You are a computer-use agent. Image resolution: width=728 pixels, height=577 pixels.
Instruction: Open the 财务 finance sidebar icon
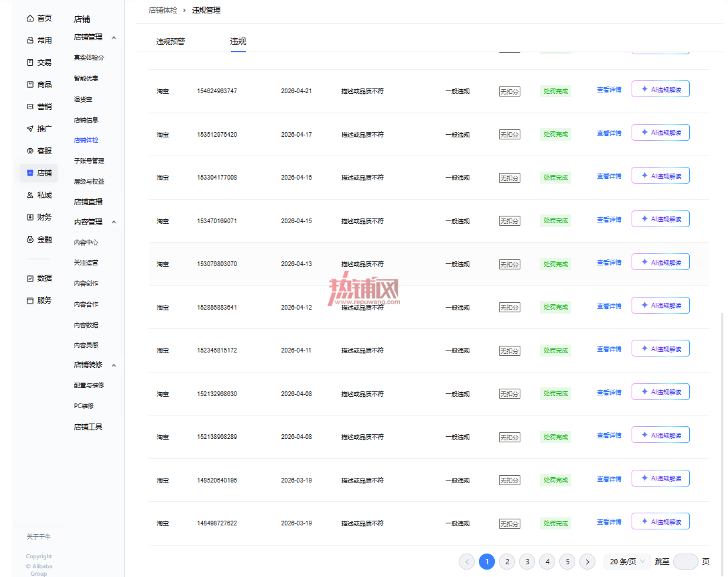30,217
